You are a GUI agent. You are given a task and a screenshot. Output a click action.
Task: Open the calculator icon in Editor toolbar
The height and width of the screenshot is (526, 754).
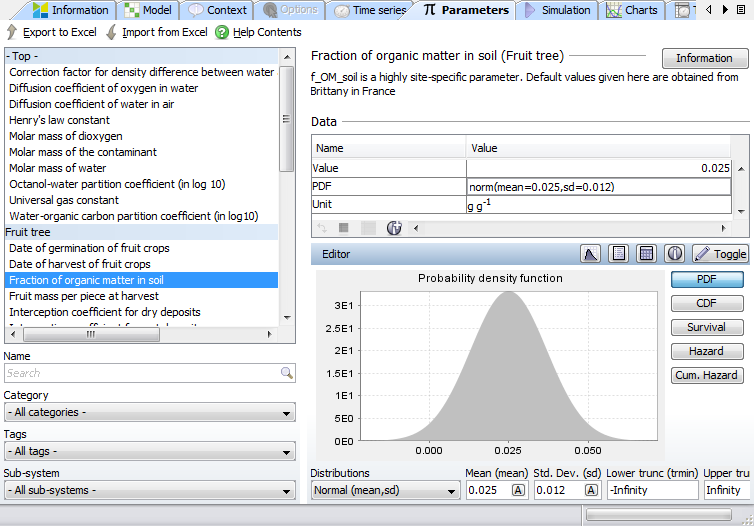click(x=647, y=254)
